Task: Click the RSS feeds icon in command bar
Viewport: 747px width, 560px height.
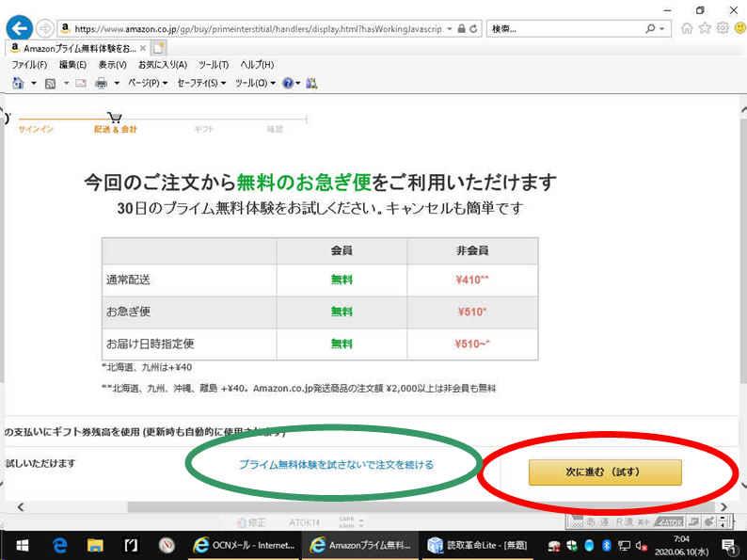Action: [x=50, y=84]
